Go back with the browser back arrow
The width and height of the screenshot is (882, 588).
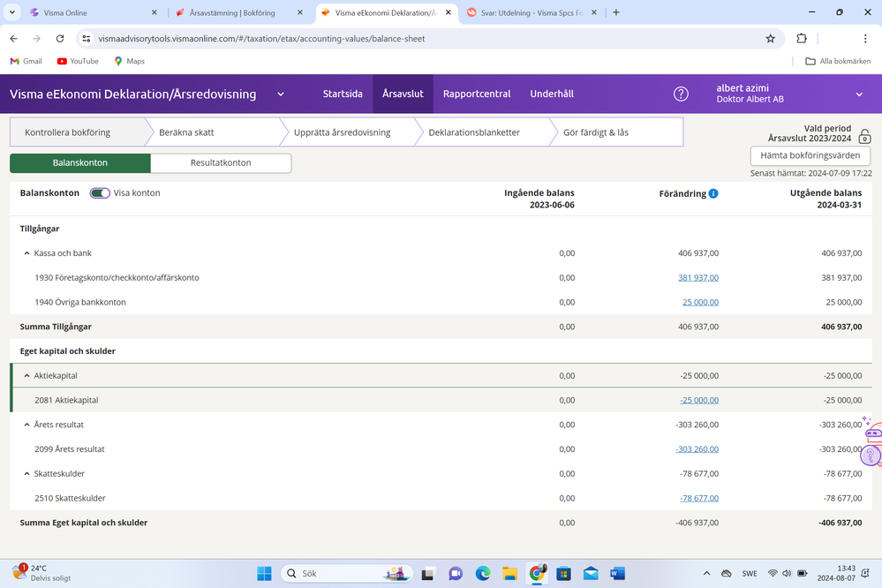tap(13, 38)
